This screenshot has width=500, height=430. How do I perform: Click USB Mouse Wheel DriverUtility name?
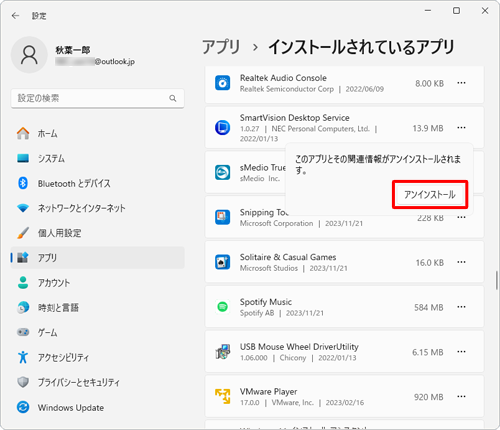pos(299,347)
